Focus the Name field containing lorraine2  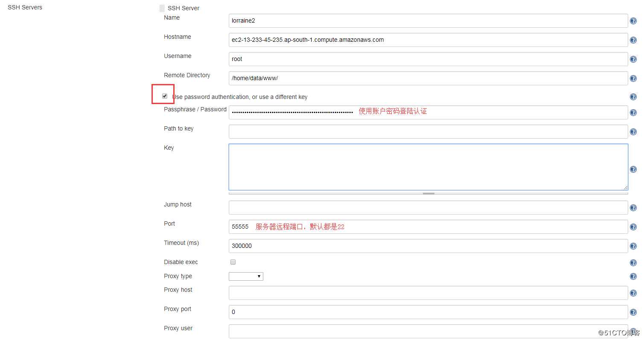428,20
